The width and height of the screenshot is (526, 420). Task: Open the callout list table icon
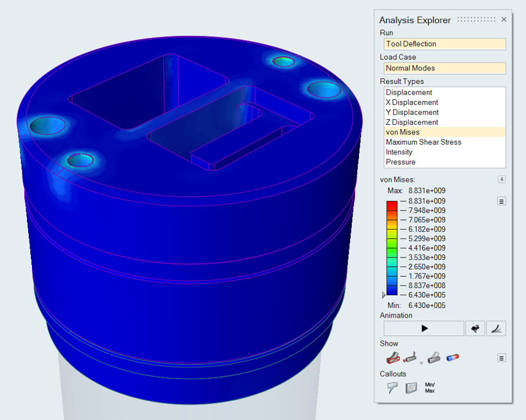(x=411, y=387)
